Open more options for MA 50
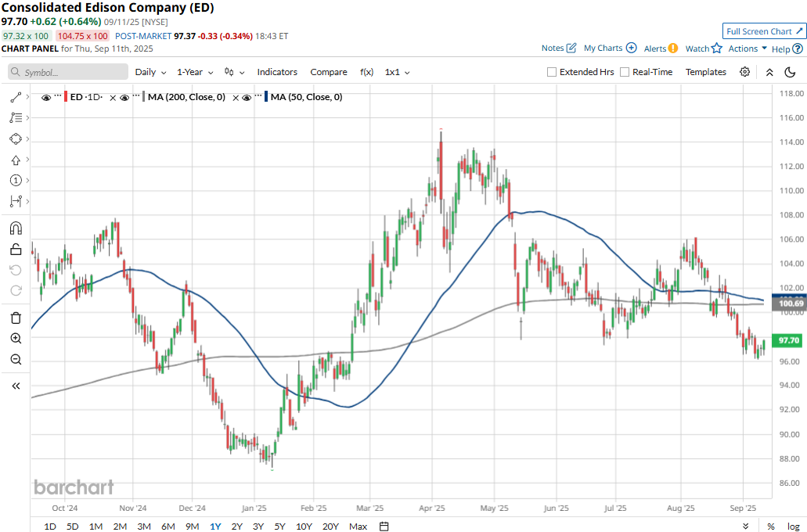This screenshot has height=532, width=807. click(258, 96)
